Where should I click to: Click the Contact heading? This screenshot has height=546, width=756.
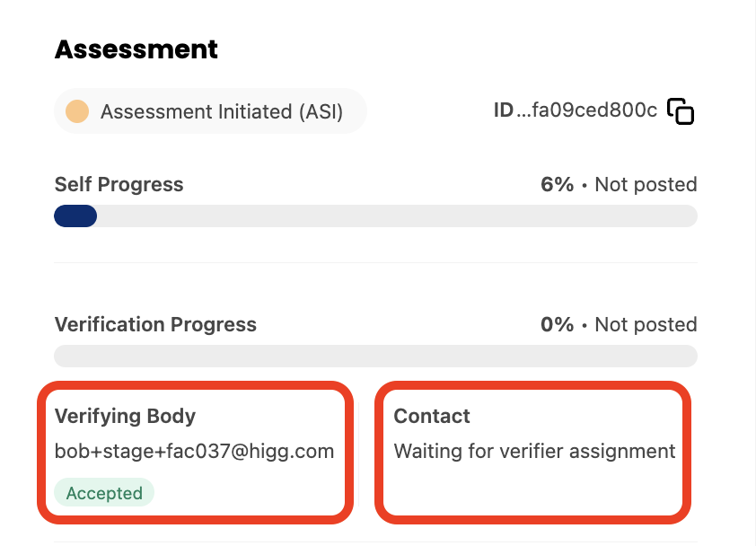point(432,417)
